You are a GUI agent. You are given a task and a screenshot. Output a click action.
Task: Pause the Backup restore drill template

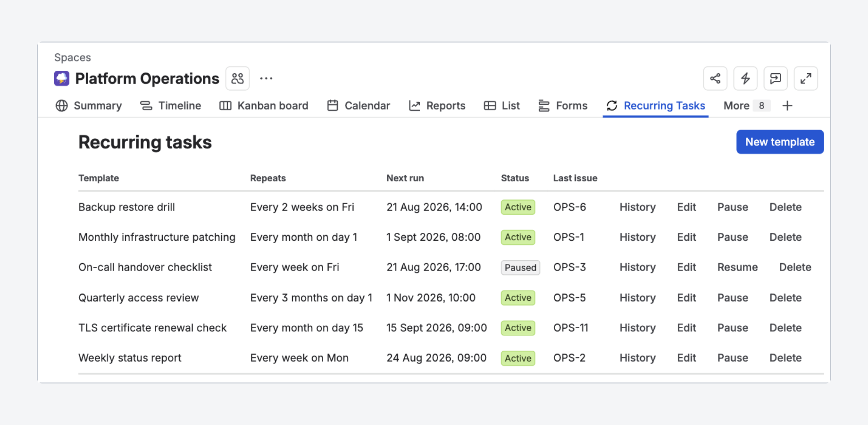[733, 207]
